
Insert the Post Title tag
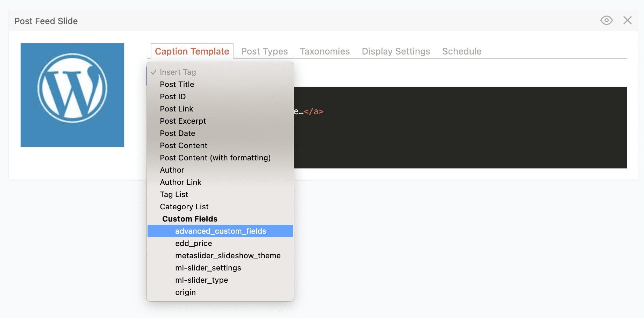click(x=177, y=84)
